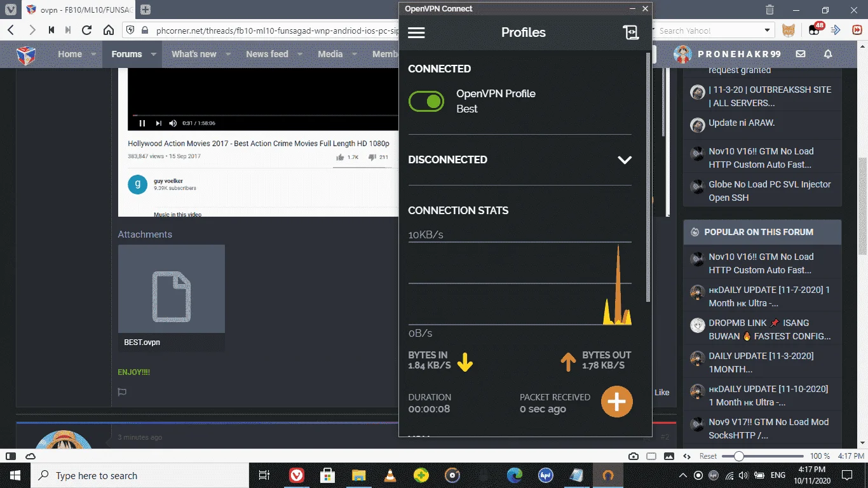Open Globe No Load PC SVL Injector thread
The height and width of the screenshot is (488, 868).
[x=770, y=191]
